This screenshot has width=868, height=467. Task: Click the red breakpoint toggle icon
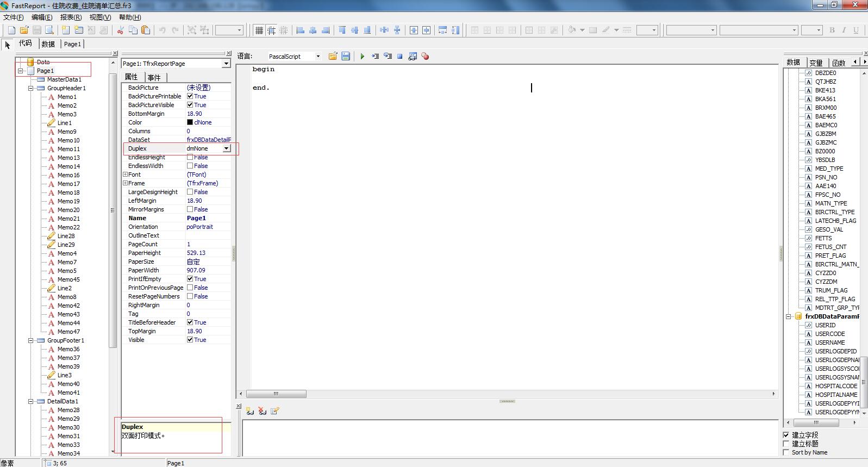(x=425, y=57)
